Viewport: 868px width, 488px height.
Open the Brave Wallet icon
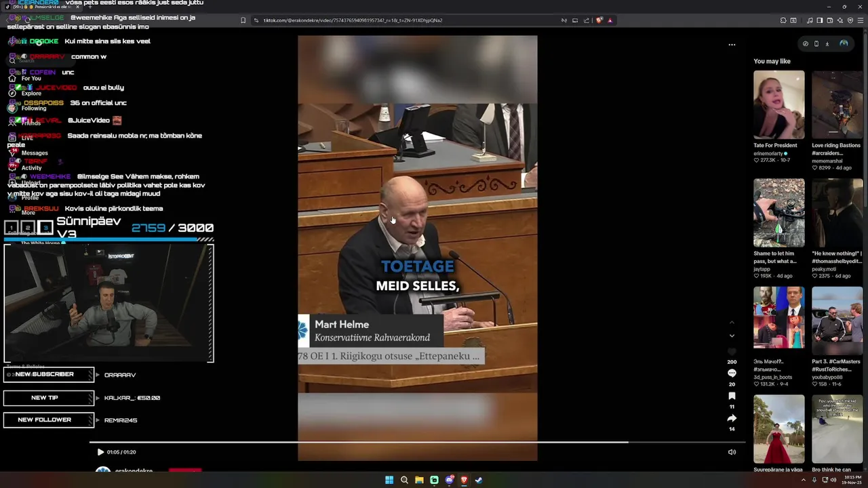[830, 20]
